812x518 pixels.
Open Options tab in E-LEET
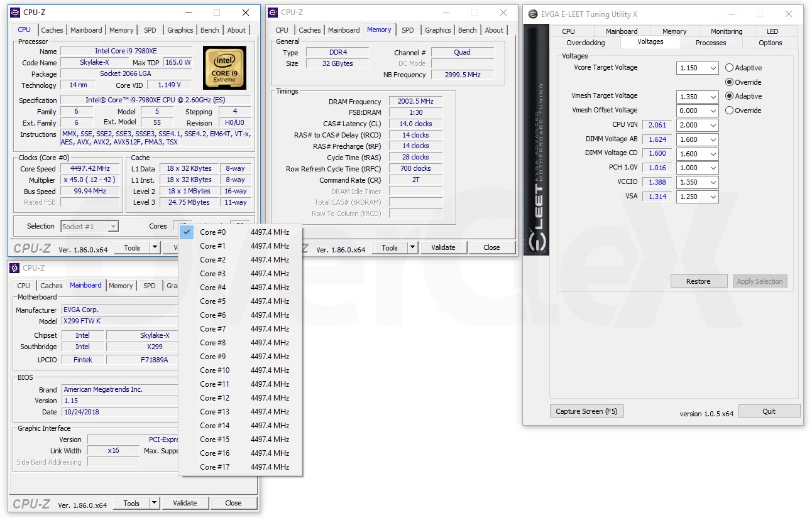coord(771,43)
